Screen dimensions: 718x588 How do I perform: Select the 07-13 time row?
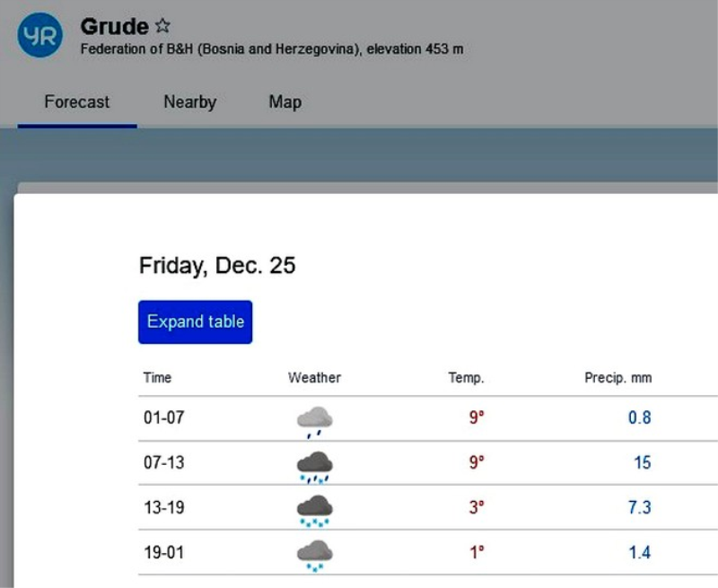[x=163, y=462]
